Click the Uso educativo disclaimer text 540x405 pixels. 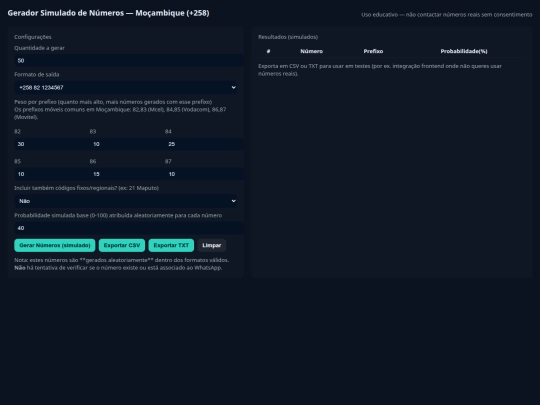[x=447, y=14]
